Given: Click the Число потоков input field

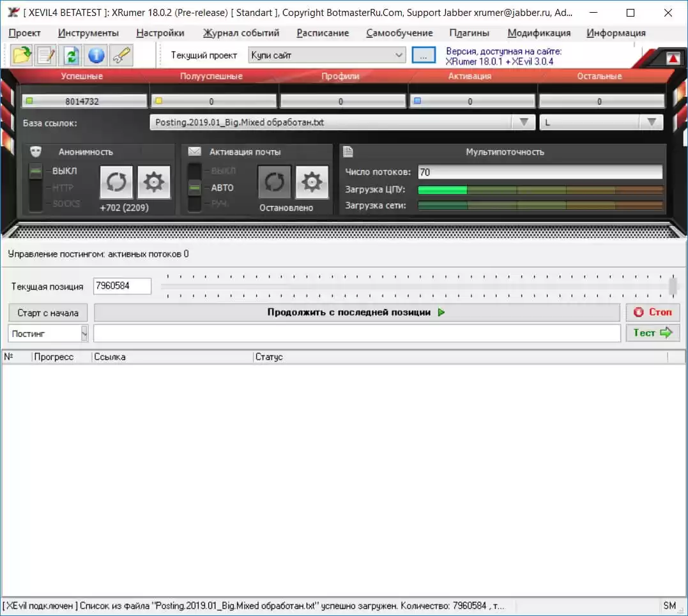Looking at the screenshot, I should click(x=540, y=172).
